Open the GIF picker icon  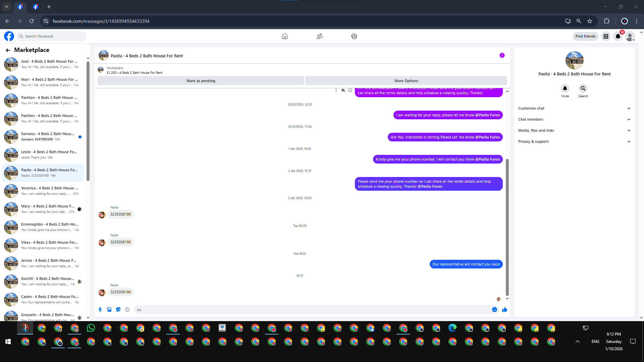pos(127,310)
